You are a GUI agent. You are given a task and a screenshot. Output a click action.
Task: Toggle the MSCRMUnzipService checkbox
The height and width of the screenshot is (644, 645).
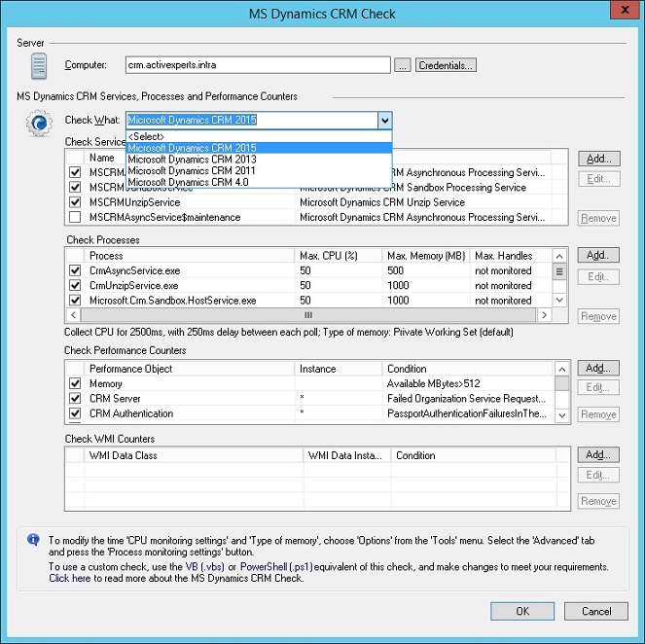(75, 202)
